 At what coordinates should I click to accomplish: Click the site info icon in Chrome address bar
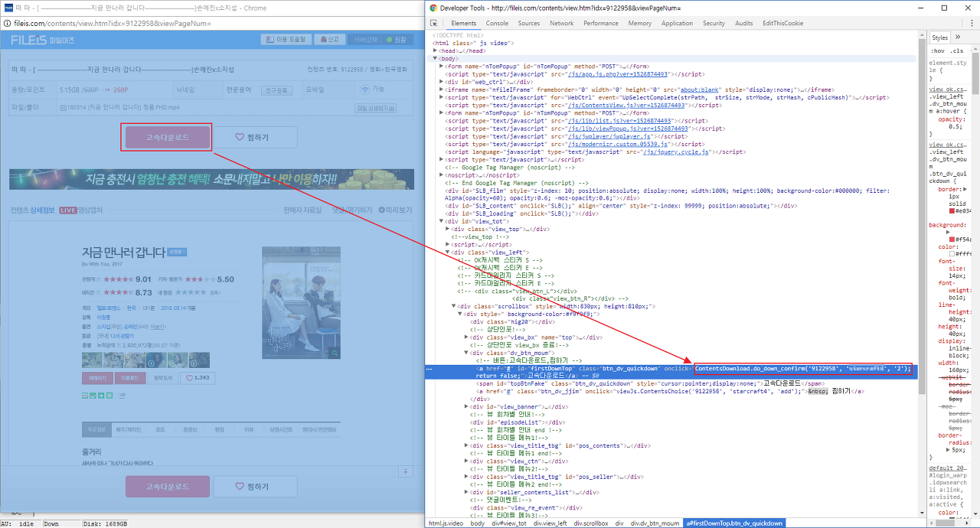(8, 23)
